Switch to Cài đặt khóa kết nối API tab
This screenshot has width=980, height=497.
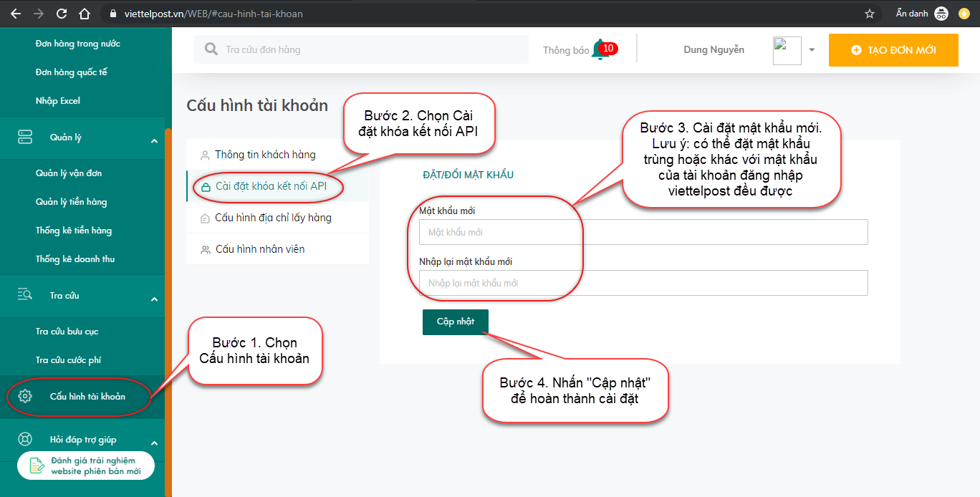(277, 186)
